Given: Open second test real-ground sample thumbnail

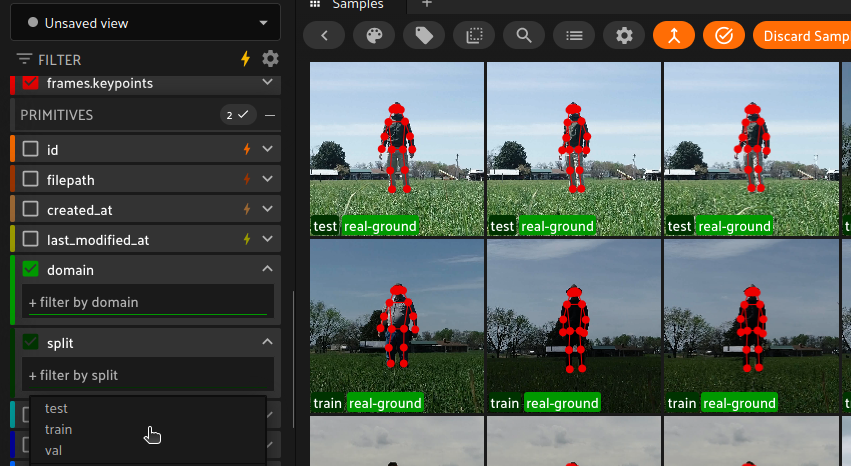Looking at the screenshot, I should click(x=574, y=149).
